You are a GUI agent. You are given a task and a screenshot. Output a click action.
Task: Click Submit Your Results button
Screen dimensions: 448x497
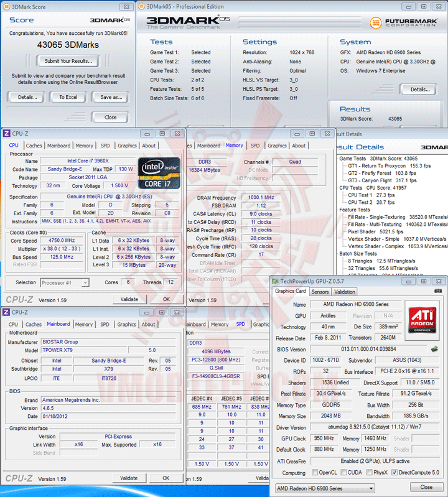(68, 61)
